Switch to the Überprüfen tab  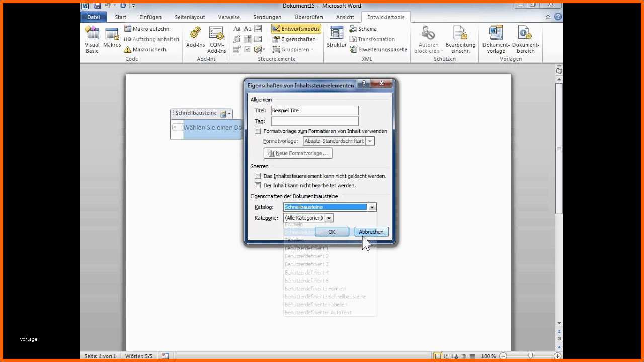pyautogui.click(x=309, y=17)
